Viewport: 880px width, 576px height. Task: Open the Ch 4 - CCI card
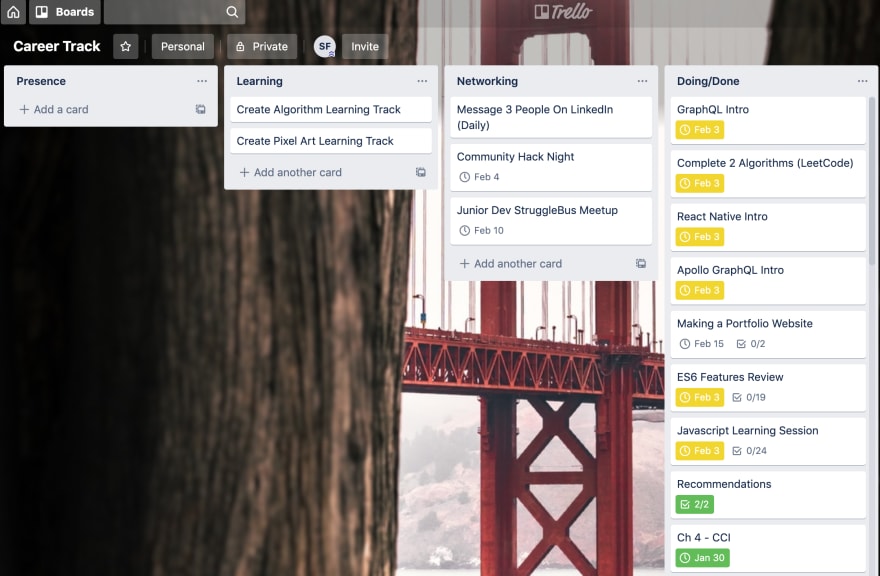click(x=768, y=548)
